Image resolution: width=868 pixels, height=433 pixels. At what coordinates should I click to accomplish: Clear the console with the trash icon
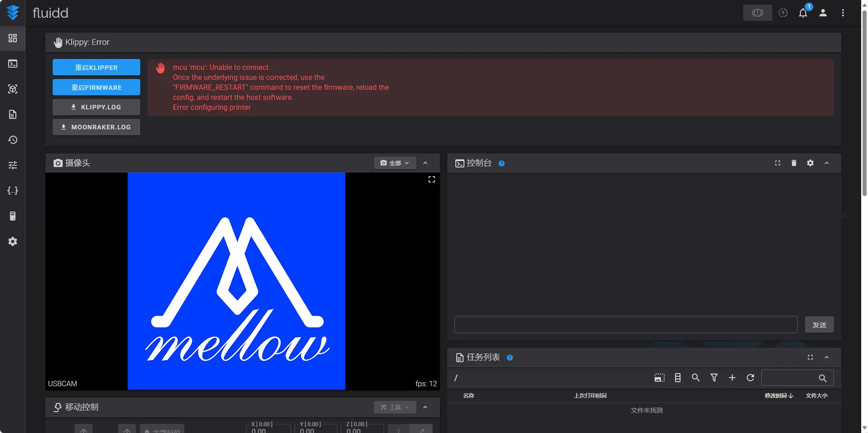(794, 163)
